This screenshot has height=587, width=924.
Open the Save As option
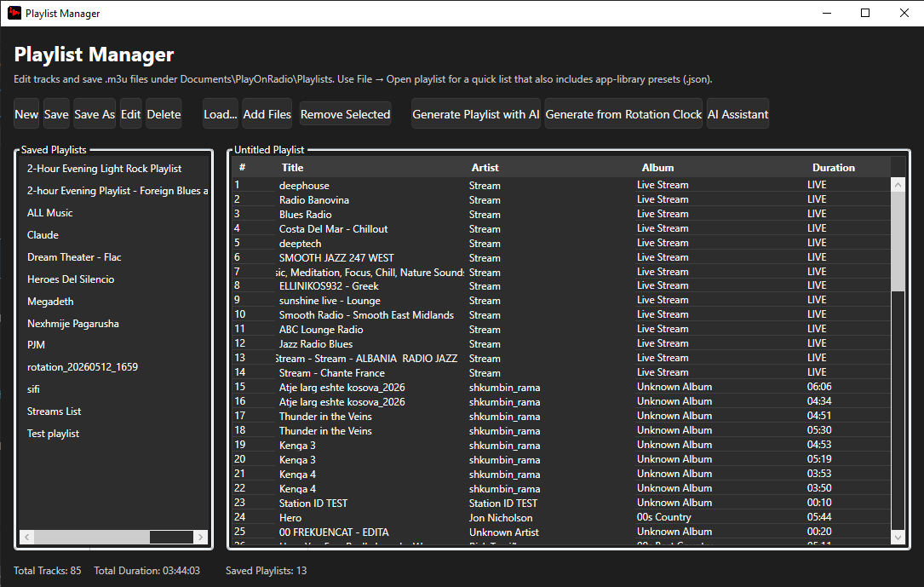95,114
